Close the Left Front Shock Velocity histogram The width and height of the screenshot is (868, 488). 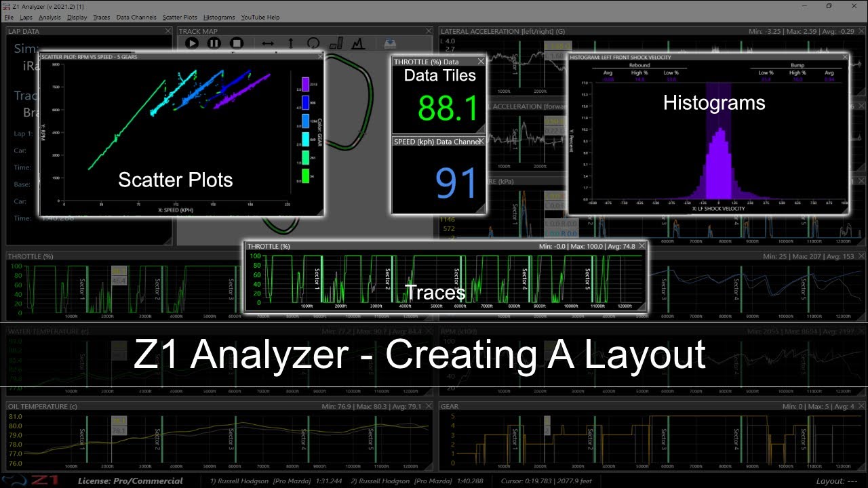844,58
